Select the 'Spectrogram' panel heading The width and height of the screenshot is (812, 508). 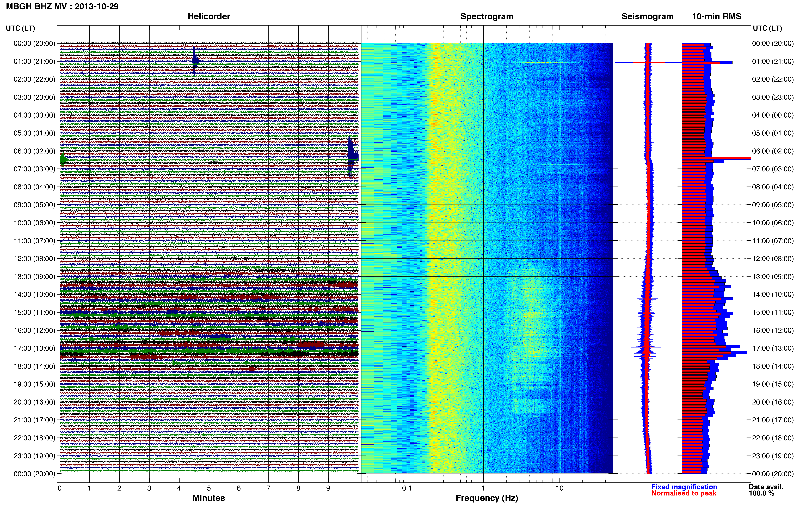[x=487, y=16]
